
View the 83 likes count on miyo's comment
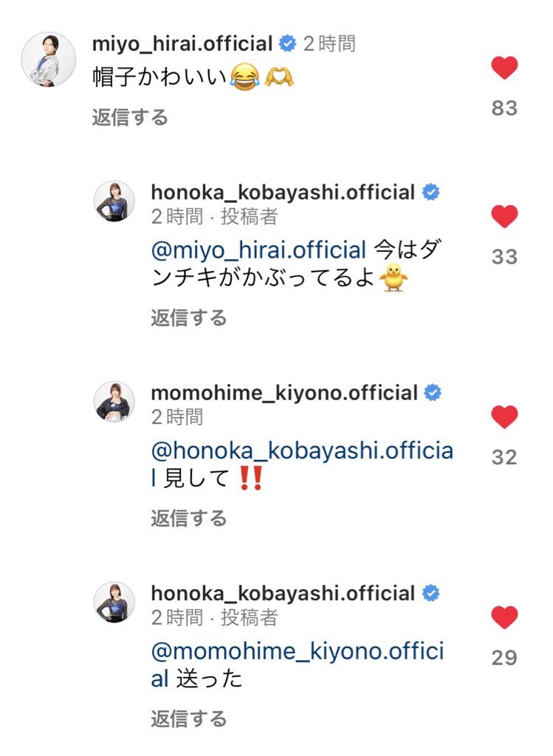pyautogui.click(x=504, y=109)
